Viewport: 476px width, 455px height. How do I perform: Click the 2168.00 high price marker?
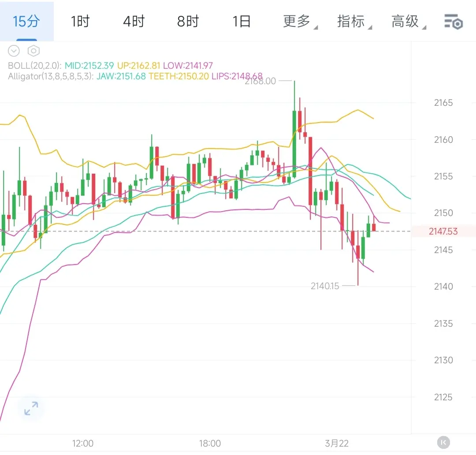click(260, 81)
